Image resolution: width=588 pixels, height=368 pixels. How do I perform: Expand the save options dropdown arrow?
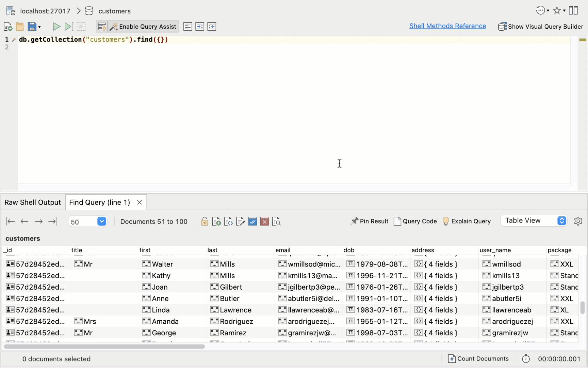click(x=39, y=27)
